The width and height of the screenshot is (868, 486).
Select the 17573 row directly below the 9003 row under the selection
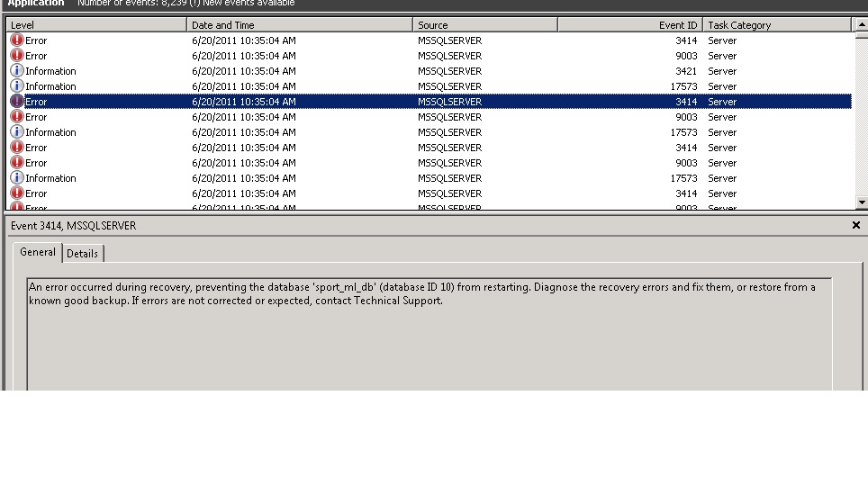click(429, 132)
